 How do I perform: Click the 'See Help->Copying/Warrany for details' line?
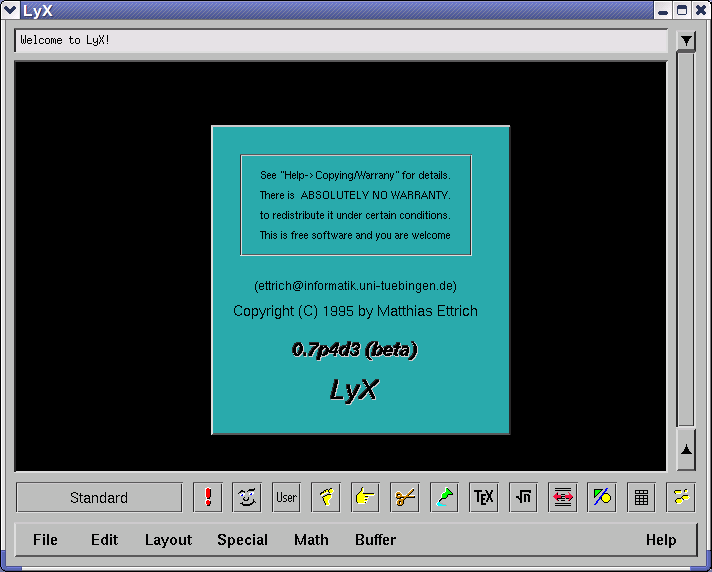coord(356,175)
